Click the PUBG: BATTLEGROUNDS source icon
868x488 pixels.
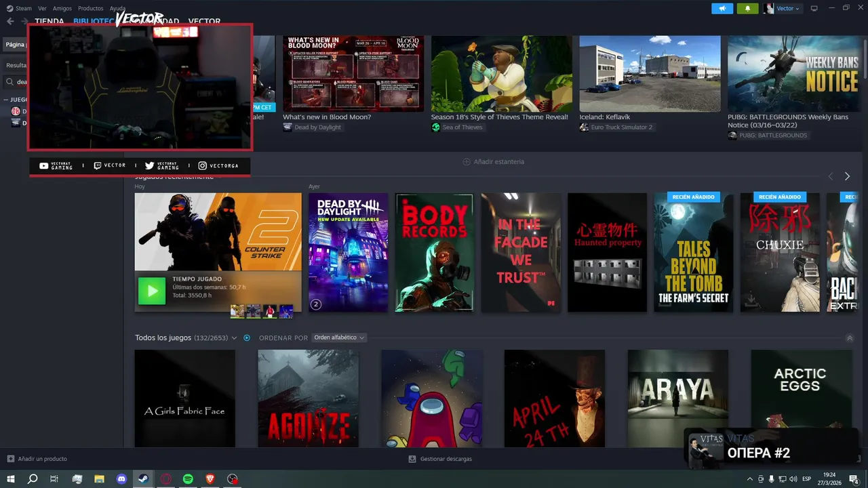point(732,136)
